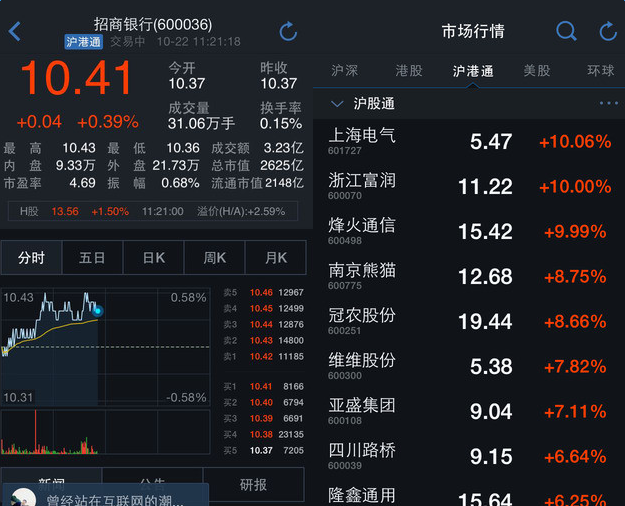Refresh the 招商银行 quote page
This screenshot has width=625, height=506.
pos(288,32)
